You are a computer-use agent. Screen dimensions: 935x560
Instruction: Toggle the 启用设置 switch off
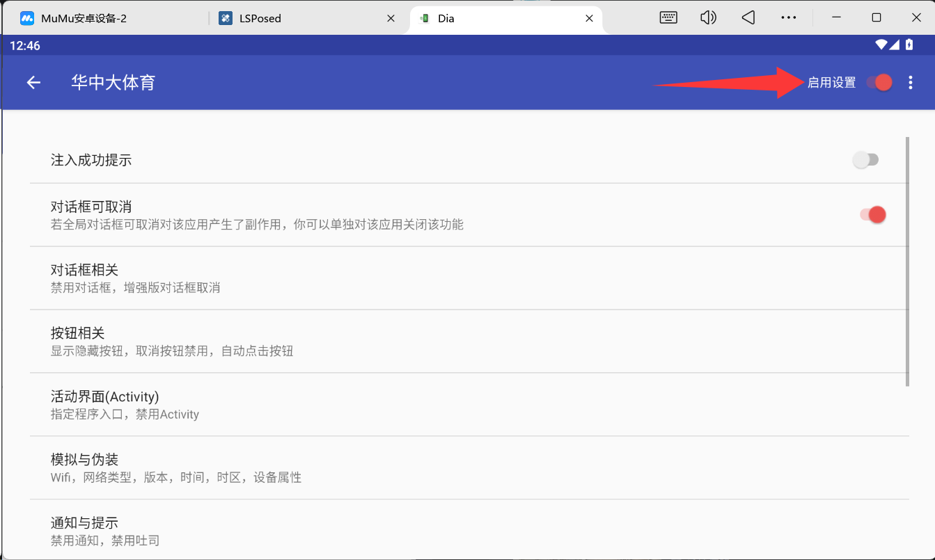point(879,83)
